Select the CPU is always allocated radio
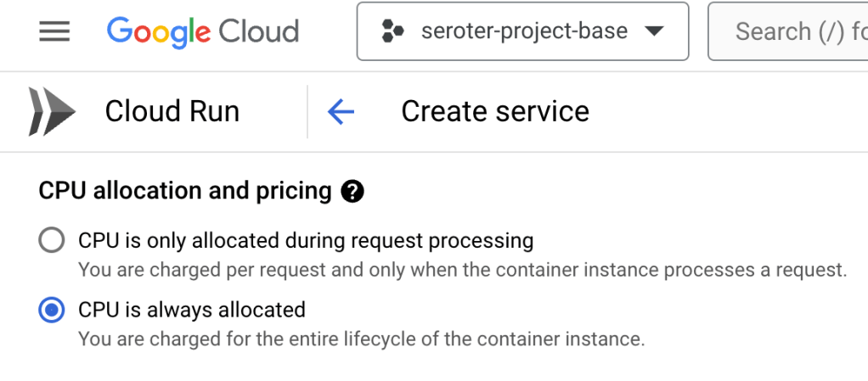 tap(52, 311)
